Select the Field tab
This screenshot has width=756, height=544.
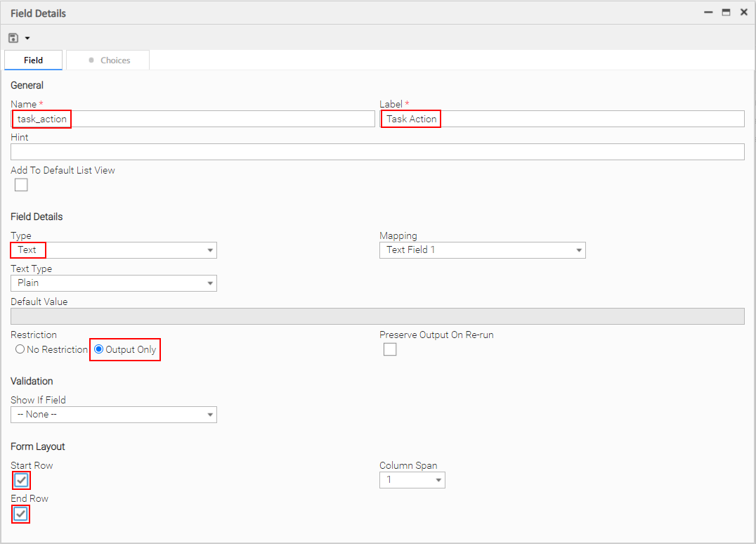tap(34, 60)
